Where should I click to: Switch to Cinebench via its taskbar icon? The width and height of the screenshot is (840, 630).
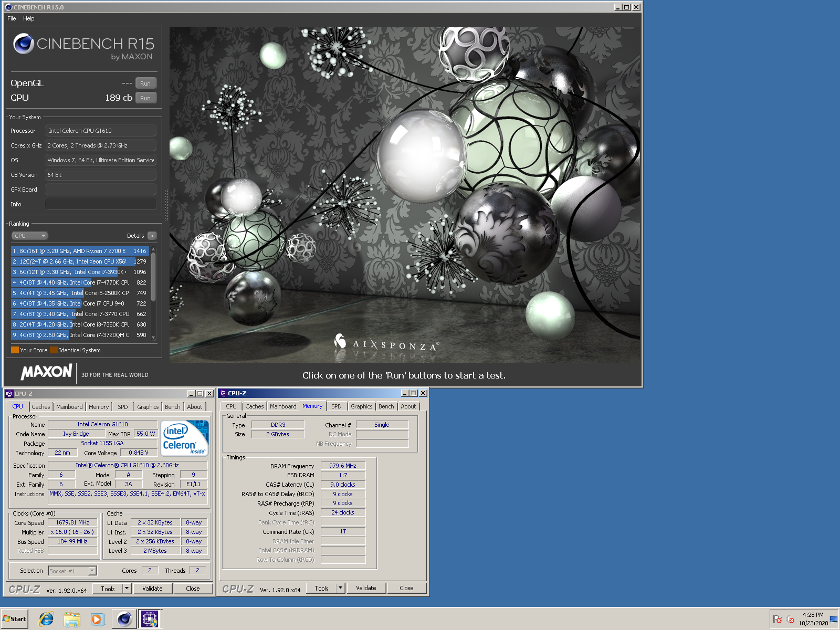coord(124,619)
